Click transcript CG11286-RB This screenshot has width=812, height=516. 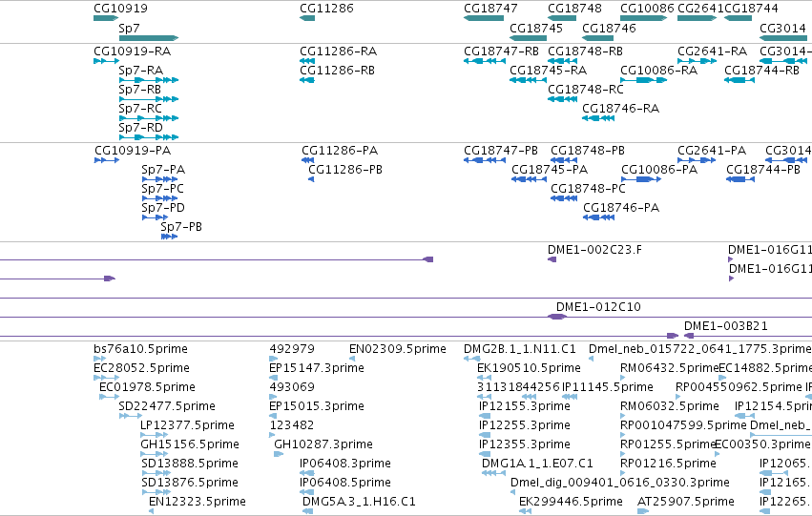pyautogui.click(x=337, y=71)
